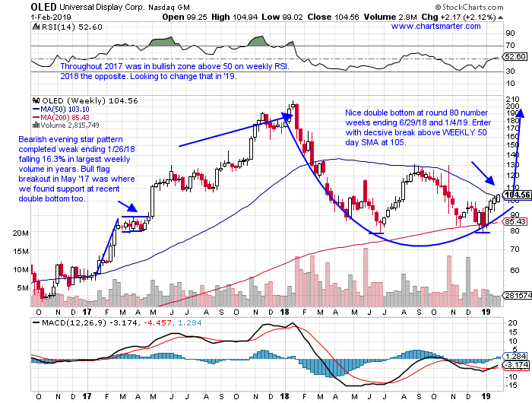Click the 'Close 104.56' header value

tap(333, 17)
